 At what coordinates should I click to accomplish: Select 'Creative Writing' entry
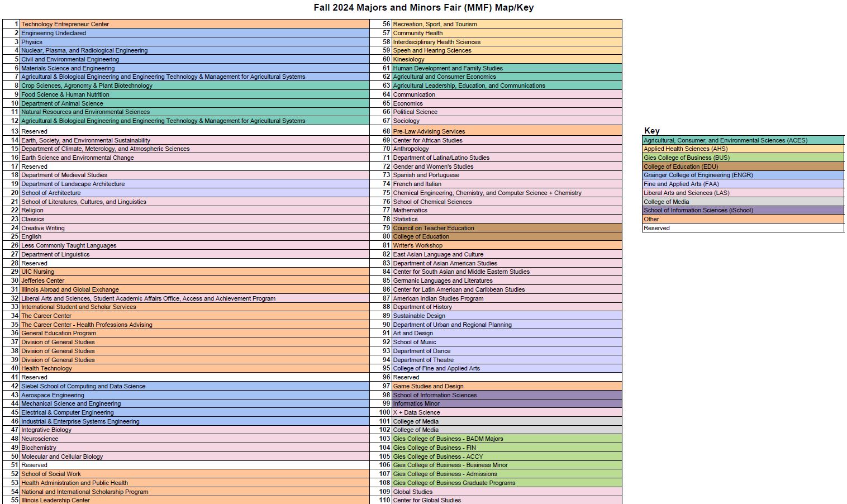click(x=194, y=228)
